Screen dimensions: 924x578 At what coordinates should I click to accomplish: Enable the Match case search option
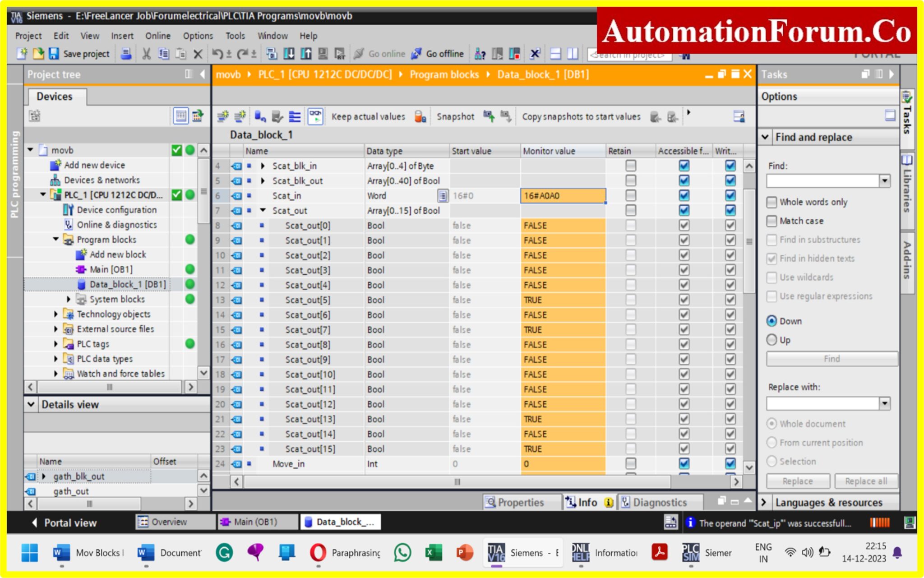tap(772, 221)
